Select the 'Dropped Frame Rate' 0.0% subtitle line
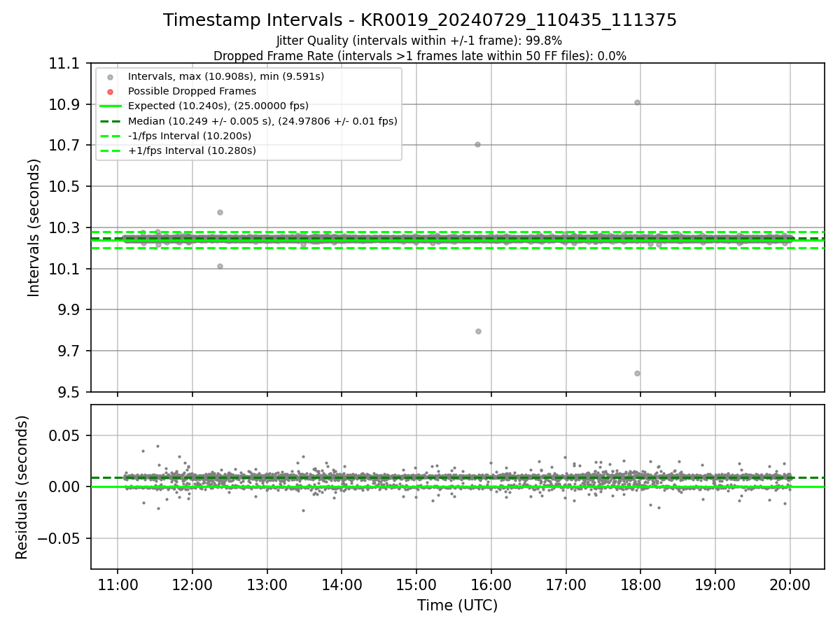Screen dimensions: 840x630 (420, 56)
